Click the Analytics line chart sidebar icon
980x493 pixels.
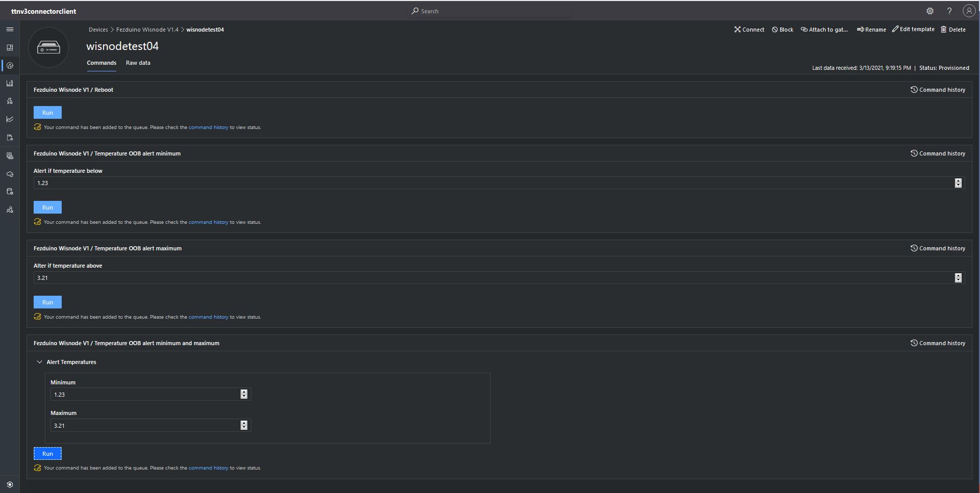pyautogui.click(x=10, y=119)
